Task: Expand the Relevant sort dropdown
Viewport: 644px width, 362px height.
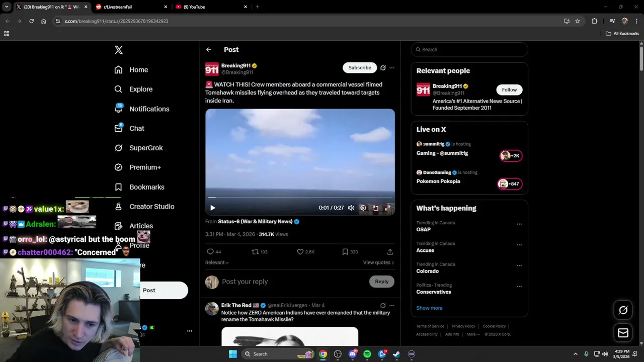Action: [x=217, y=262]
